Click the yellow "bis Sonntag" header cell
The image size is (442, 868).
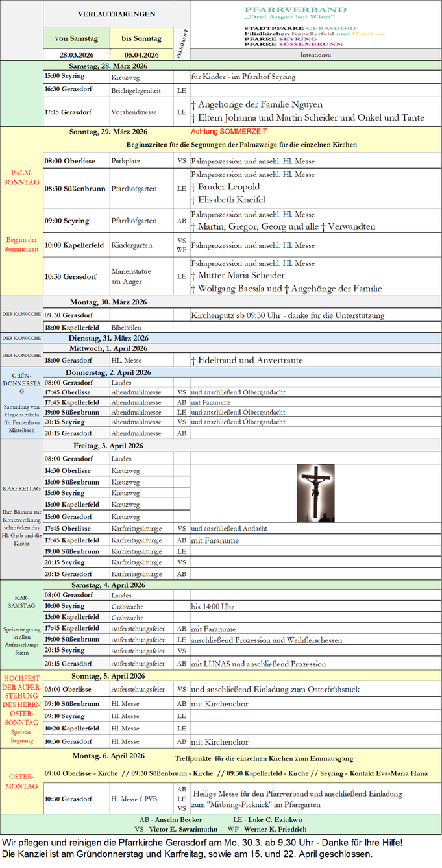click(141, 38)
